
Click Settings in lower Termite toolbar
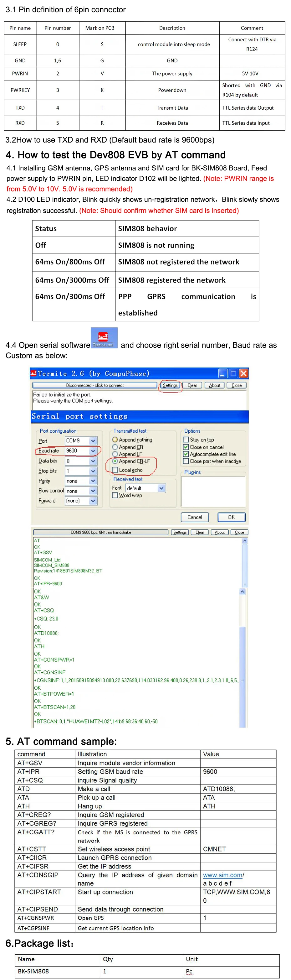pyautogui.click(x=180, y=532)
